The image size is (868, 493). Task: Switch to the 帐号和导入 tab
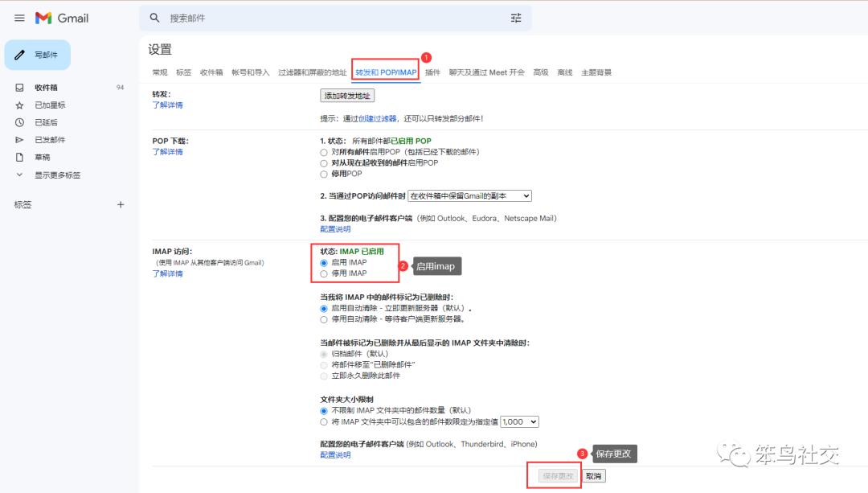pos(250,72)
